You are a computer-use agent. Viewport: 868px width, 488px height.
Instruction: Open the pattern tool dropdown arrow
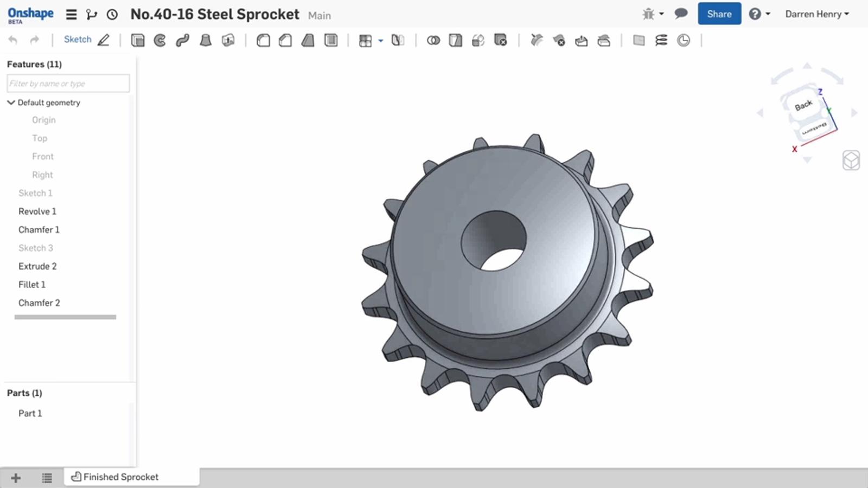[x=381, y=41]
